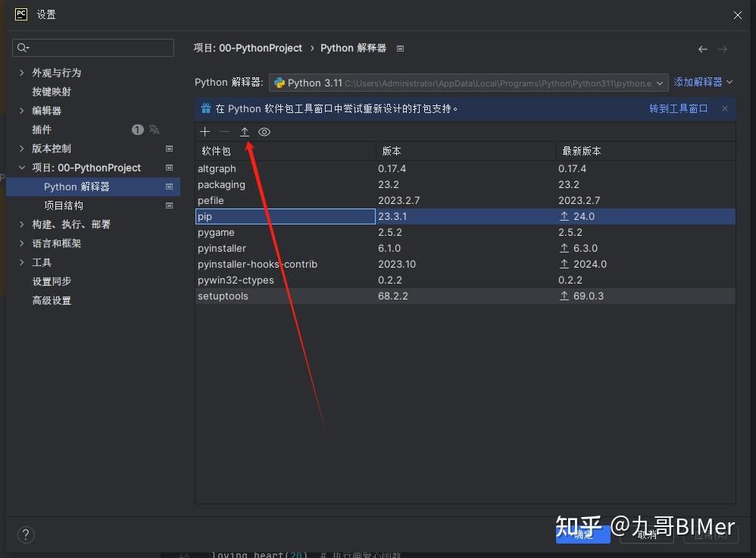Click the pyinstaller latest version 6.3.0 cell
Viewport: 756px width, 558px height.
click(x=646, y=248)
